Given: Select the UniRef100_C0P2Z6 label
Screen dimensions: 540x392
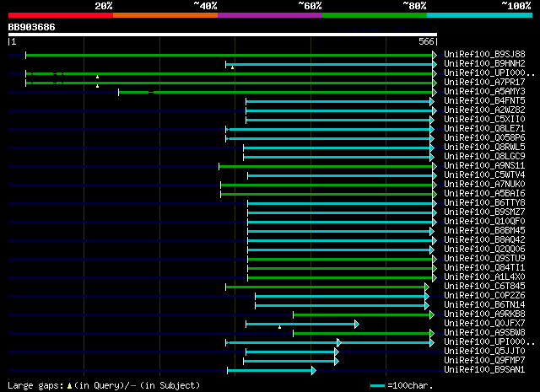Looking at the screenshot, I should pos(484,296).
